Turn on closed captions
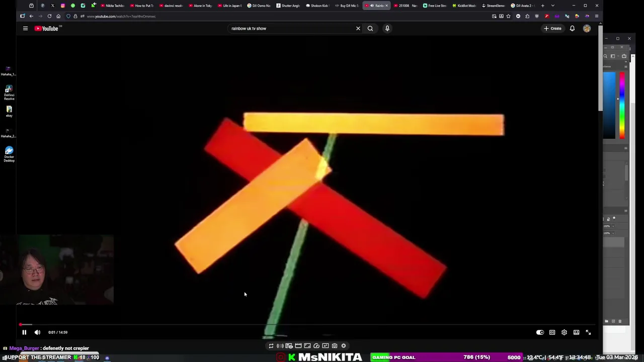The width and height of the screenshot is (644, 362). [x=552, y=332]
